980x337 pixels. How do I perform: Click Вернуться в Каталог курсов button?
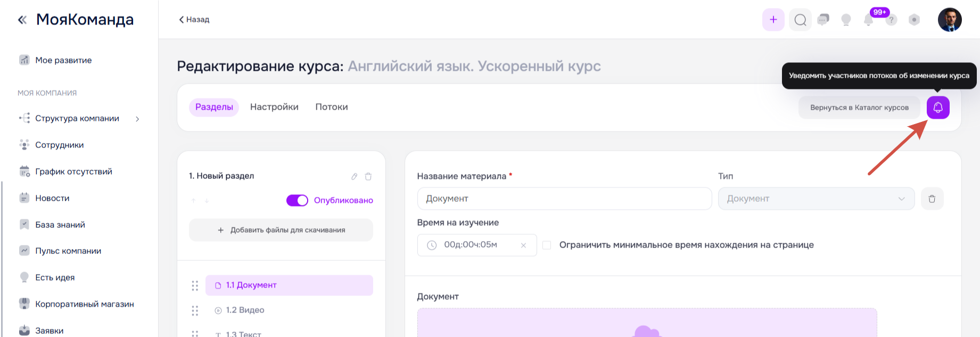click(x=859, y=108)
